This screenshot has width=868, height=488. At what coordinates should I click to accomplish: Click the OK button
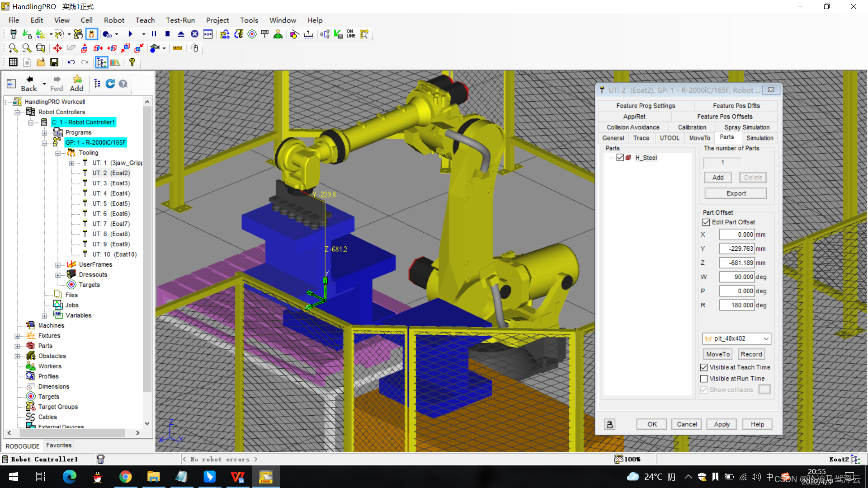pyautogui.click(x=652, y=424)
